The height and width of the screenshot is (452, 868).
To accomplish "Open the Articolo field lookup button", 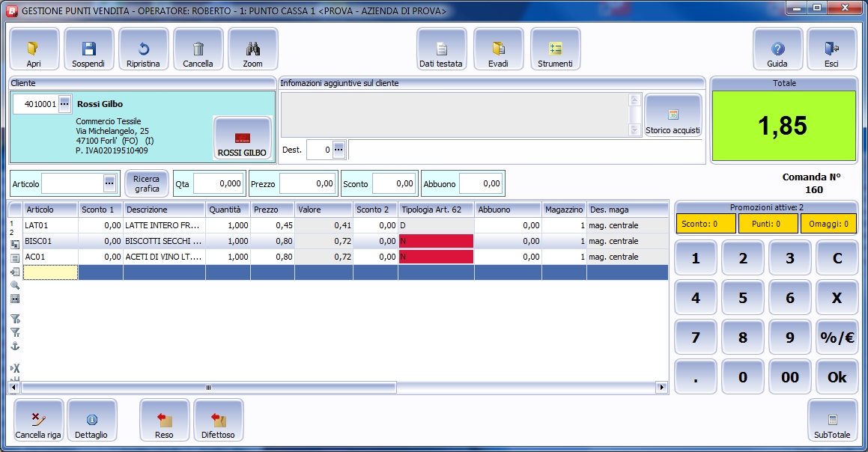I will pyautogui.click(x=109, y=183).
